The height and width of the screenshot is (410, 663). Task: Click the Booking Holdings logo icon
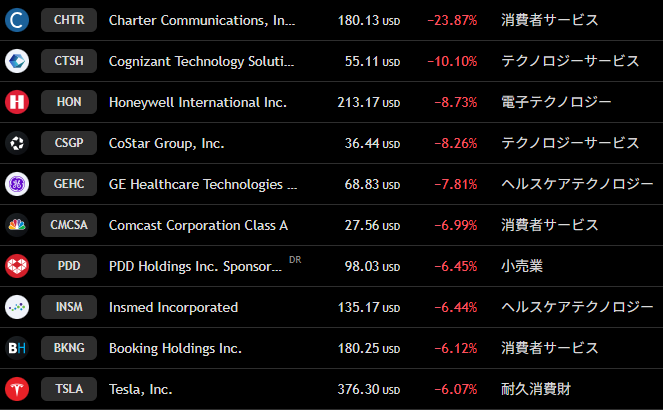click(17, 348)
